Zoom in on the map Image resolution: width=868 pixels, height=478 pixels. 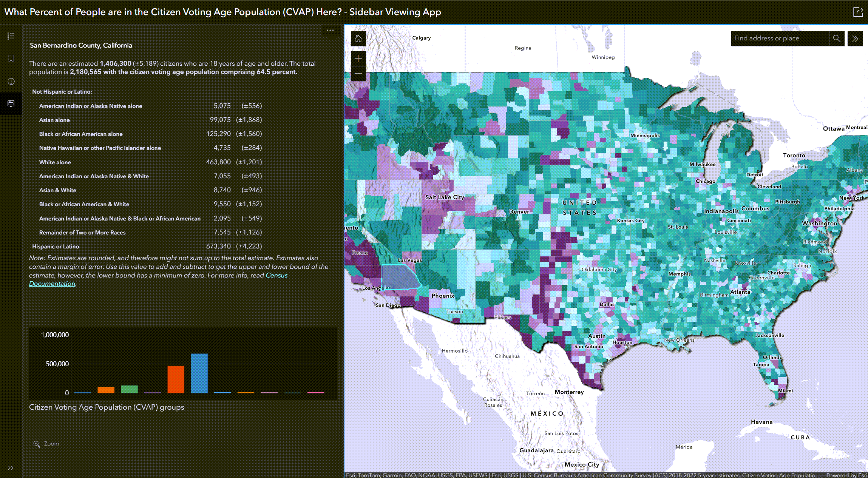pyautogui.click(x=358, y=59)
